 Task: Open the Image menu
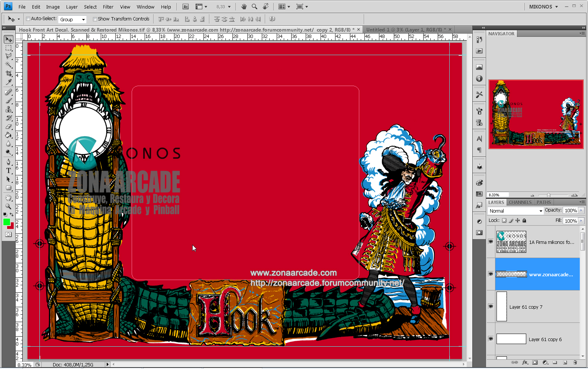[53, 7]
